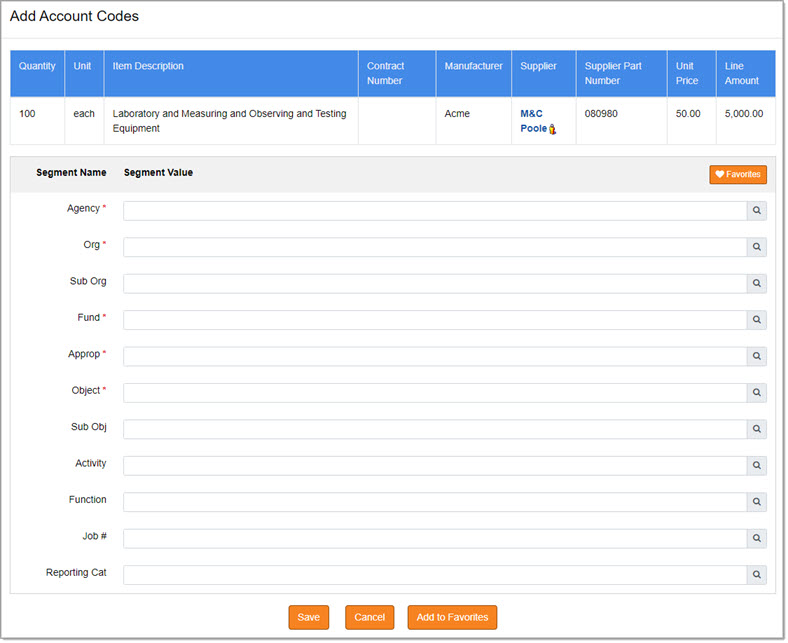Image resolution: width=788 pixels, height=643 pixels.
Task: Focus the Activity input field
Action: 435,466
